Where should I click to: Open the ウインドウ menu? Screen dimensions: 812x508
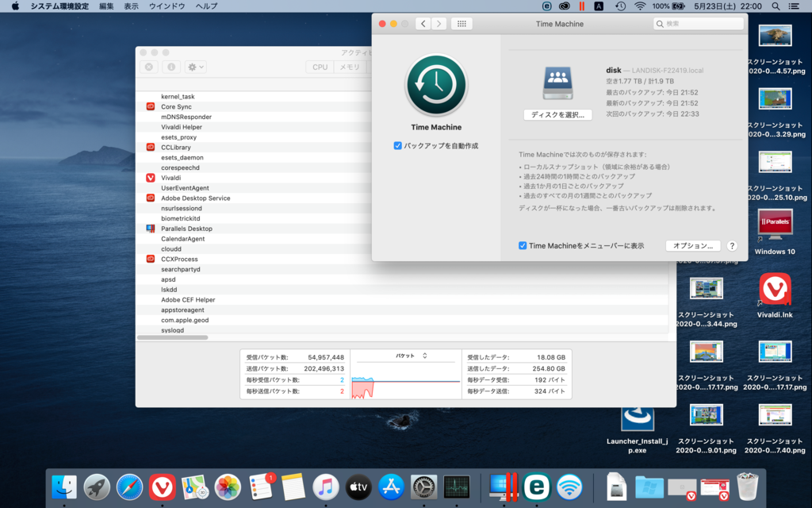pyautogui.click(x=167, y=6)
